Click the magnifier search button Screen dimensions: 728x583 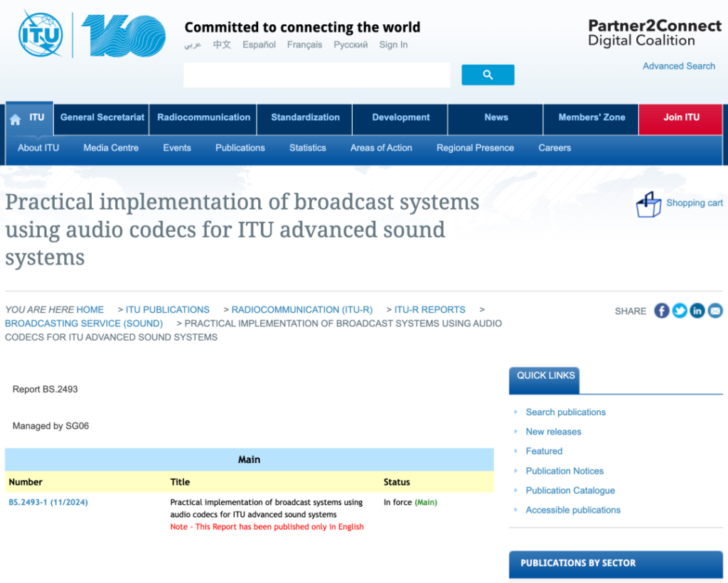click(488, 75)
